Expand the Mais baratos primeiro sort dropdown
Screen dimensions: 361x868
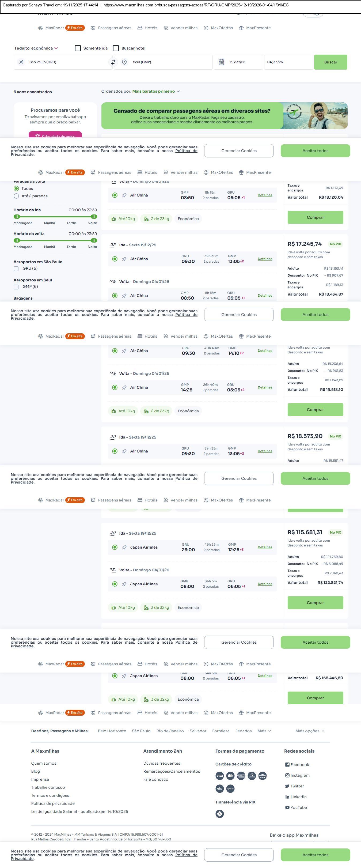pos(156,91)
